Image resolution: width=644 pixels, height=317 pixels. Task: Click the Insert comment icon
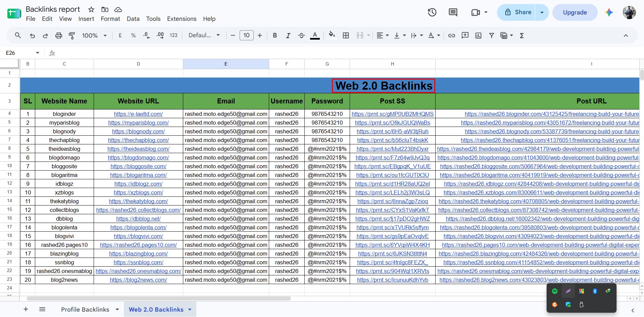click(465, 35)
